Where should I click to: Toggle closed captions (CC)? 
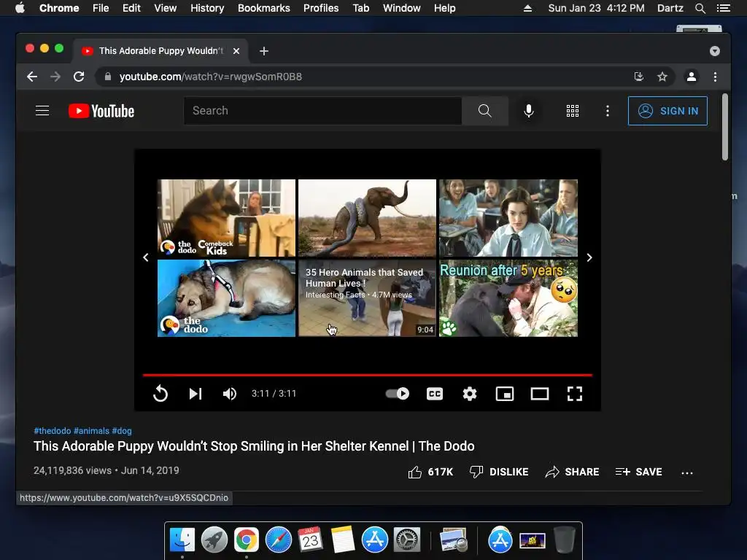[435, 394]
